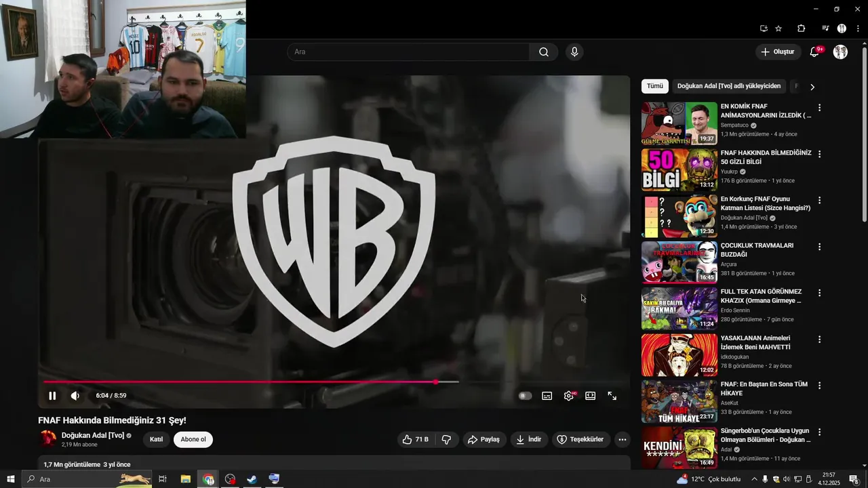The width and height of the screenshot is (868, 488).
Task: Open Windows Start menu
Action: [x=11, y=479]
